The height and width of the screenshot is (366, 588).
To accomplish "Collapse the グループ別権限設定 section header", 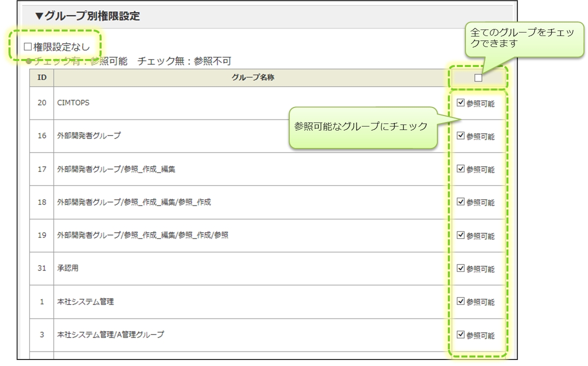I will [87, 16].
